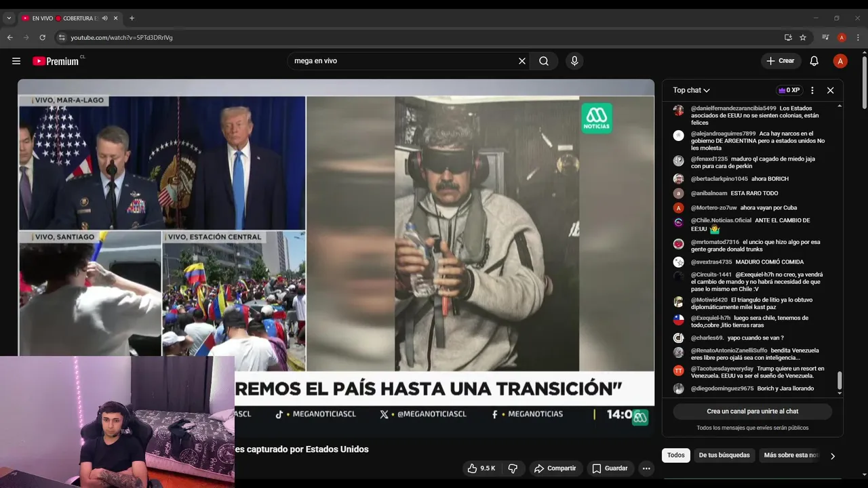The width and height of the screenshot is (868, 488).
Task: Click @Motiwid420 chat username
Action: tap(709, 300)
